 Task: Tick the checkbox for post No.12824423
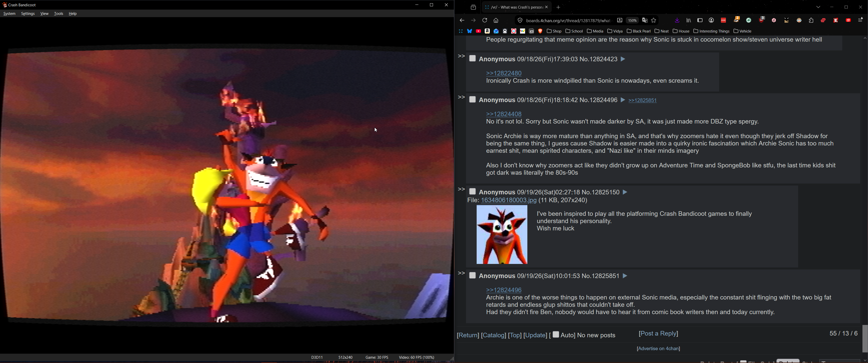pos(472,58)
